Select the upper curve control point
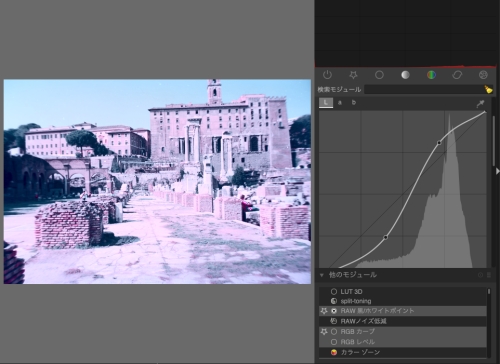The height and width of the screenshot is (364, 500). [x=439, y=143]
